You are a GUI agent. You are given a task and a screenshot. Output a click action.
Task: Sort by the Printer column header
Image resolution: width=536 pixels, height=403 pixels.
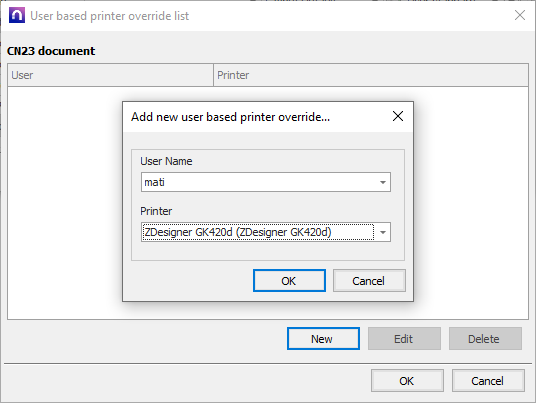pos(371,75)
